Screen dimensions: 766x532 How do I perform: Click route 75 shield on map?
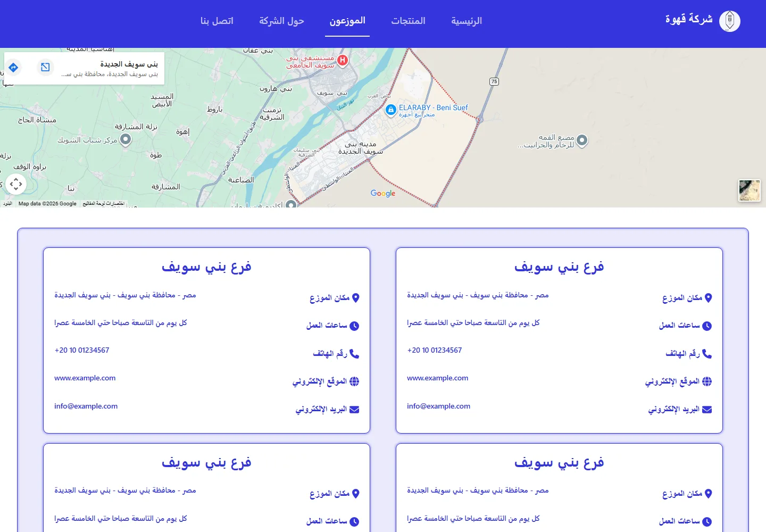point(494,81)
